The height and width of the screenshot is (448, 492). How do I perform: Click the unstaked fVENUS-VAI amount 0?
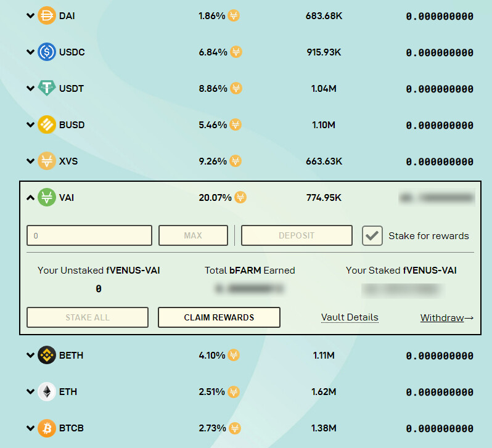click(x=99, y=288)
